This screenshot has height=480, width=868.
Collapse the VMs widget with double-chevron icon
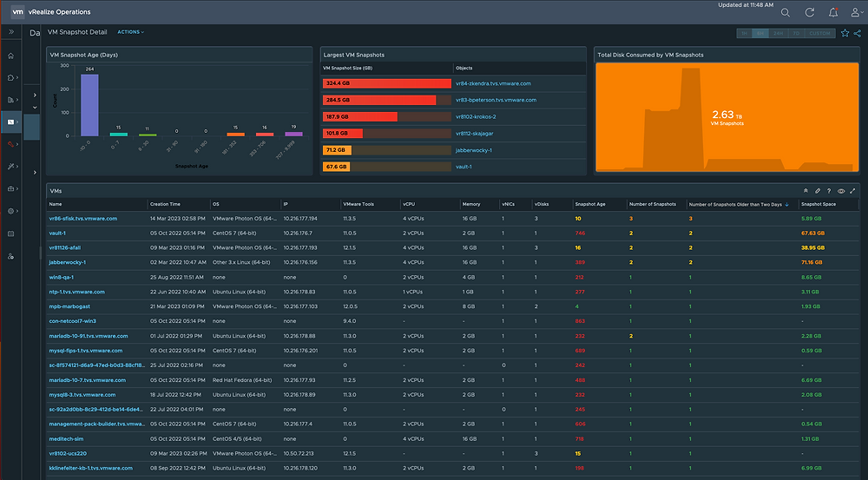(x=806, y=191)
